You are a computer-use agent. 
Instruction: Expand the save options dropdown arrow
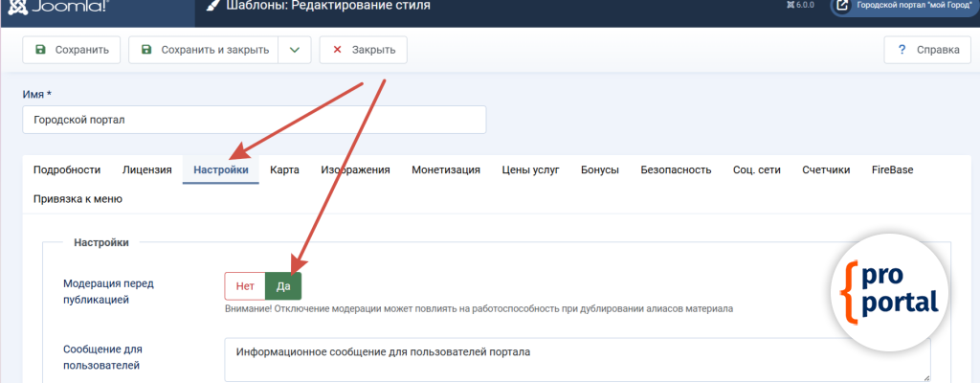pos(295,50)
